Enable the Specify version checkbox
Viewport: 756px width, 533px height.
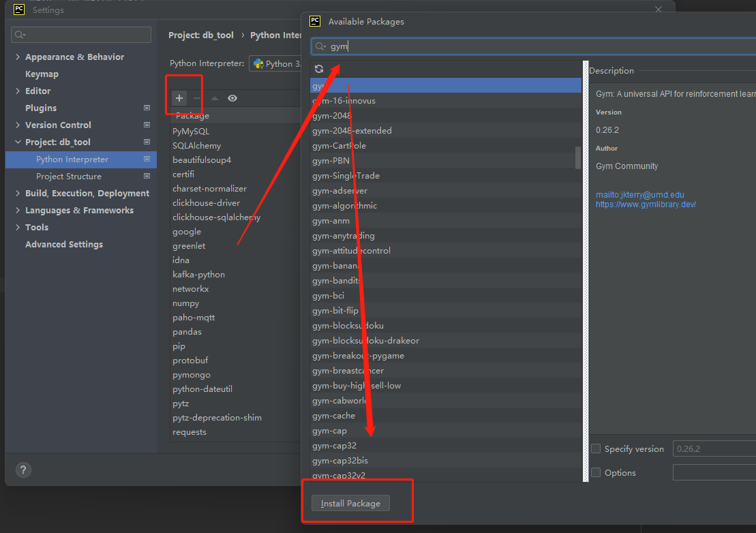tap(596, 448)
